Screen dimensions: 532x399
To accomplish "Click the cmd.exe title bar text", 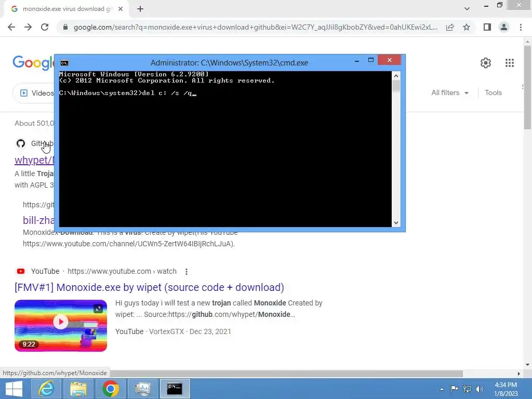I will tap(229, 63).
